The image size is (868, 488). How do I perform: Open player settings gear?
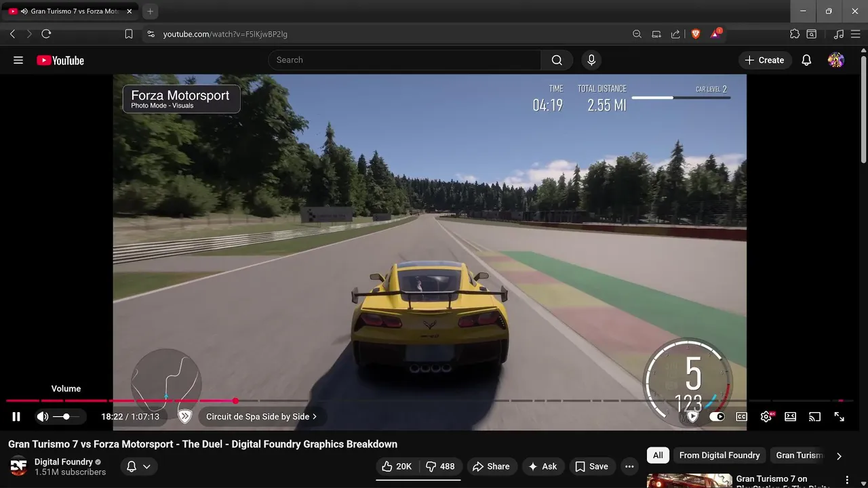coord(766,417)
